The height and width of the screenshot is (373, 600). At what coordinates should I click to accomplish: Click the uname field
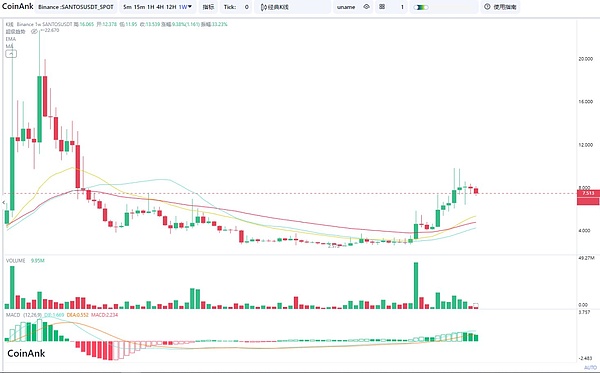[x=346, y=7]
